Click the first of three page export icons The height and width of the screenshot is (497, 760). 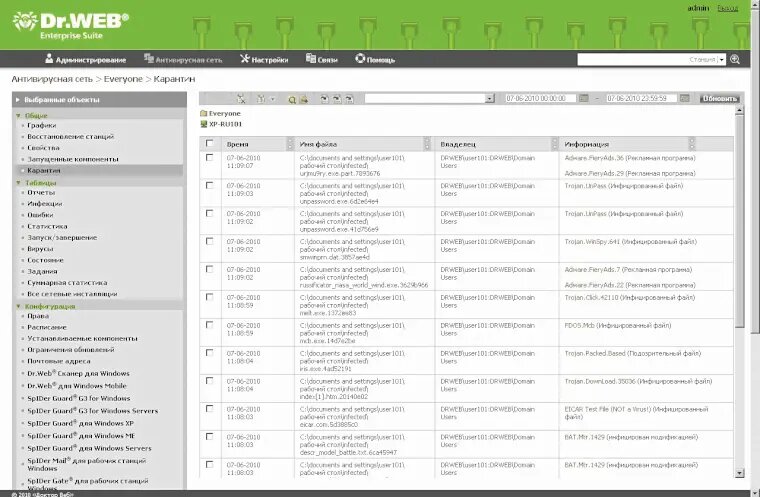point(324,99)
